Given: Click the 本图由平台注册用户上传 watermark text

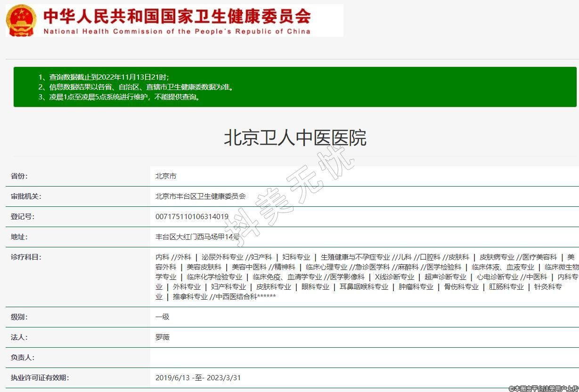Looking at the screenshot, I should (543, 388).
